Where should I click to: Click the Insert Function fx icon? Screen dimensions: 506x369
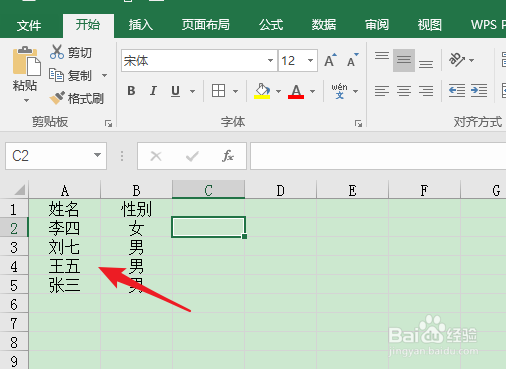click(x=228, y=156)
